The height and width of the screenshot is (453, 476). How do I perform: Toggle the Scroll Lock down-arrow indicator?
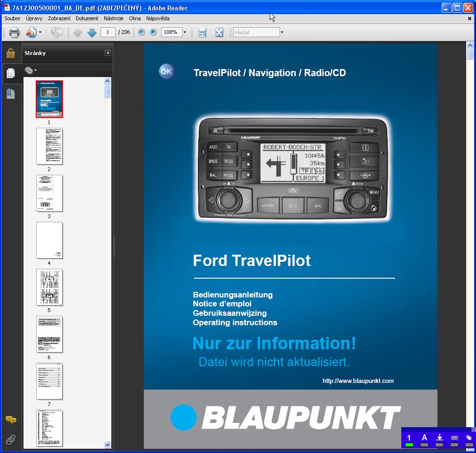click(x=439, y=440)
